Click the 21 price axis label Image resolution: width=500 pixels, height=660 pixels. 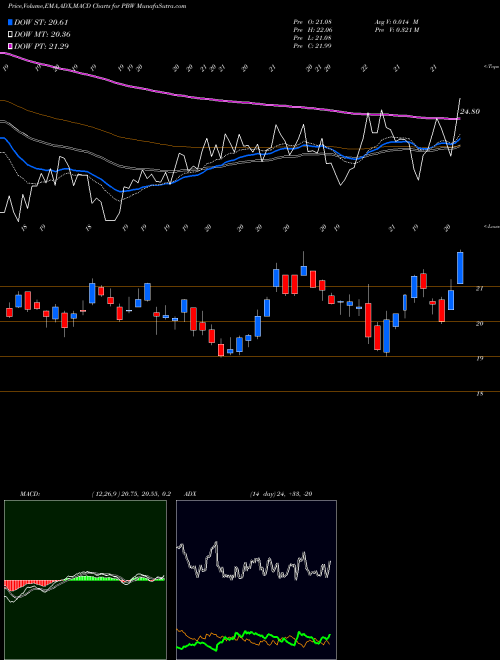pos(480,289)
